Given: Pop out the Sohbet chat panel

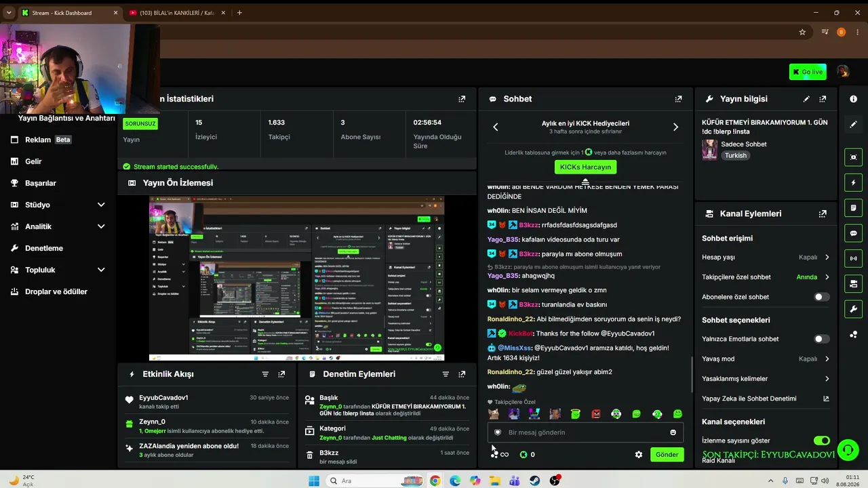Looking at the screenshot, I should pos(678,99).
